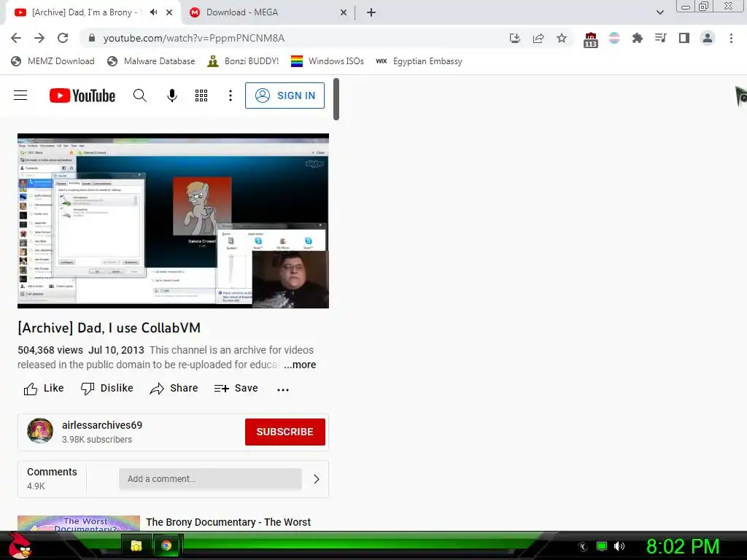
Task: Open the tab search dropdown arrow
Action: (659, 12)
